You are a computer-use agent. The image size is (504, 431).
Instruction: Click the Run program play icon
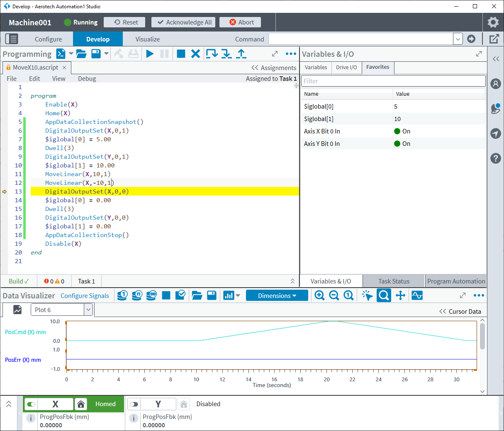(150, 54)
